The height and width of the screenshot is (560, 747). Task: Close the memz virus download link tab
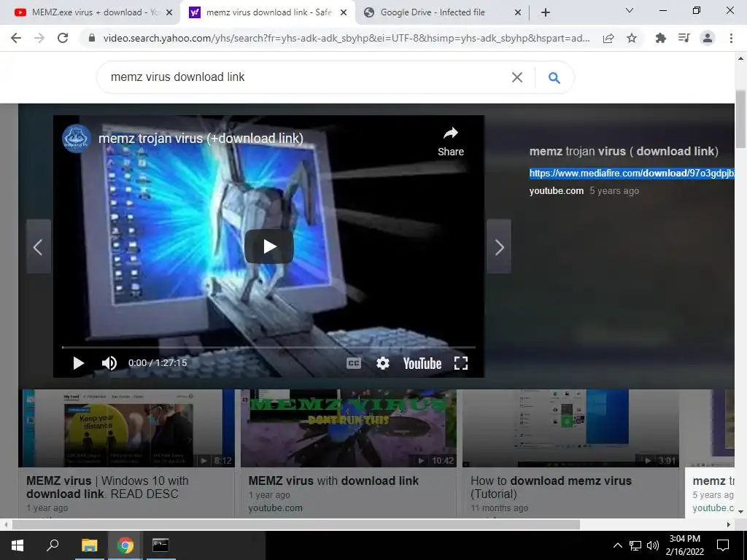pos(343,13)
